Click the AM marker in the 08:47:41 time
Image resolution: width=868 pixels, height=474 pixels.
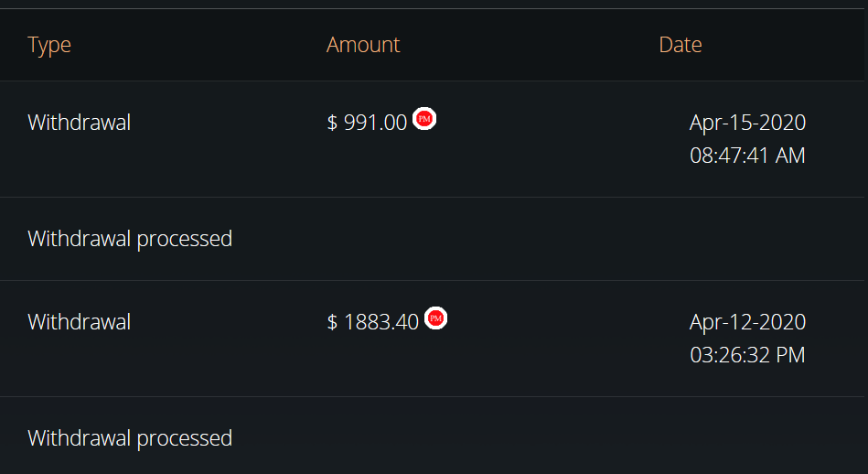pos(790,156)
